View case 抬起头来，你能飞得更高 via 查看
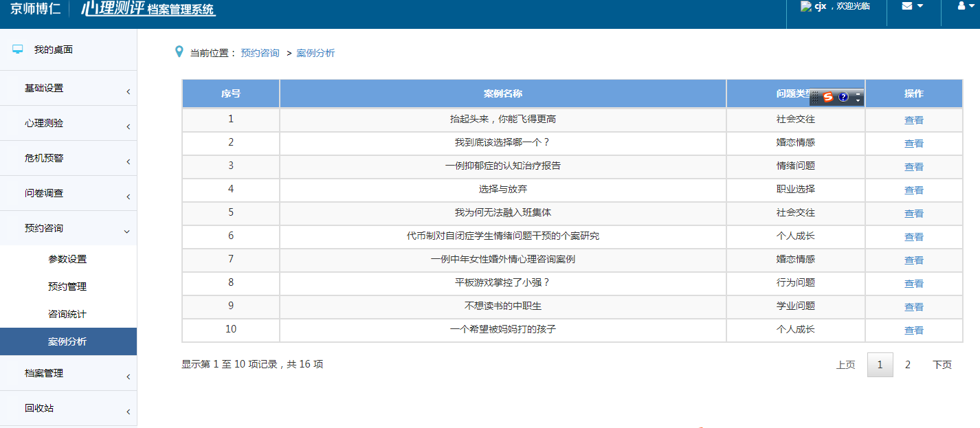980x428 pixels. pos(913,120)
